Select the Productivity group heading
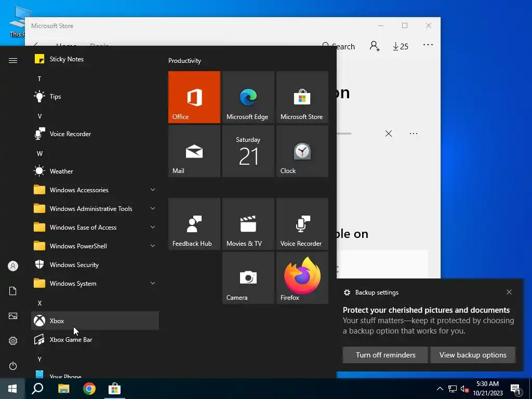 point(184,61)
